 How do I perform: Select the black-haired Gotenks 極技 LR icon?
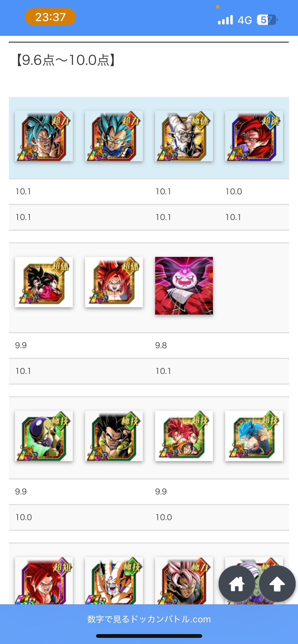point(114,436)
